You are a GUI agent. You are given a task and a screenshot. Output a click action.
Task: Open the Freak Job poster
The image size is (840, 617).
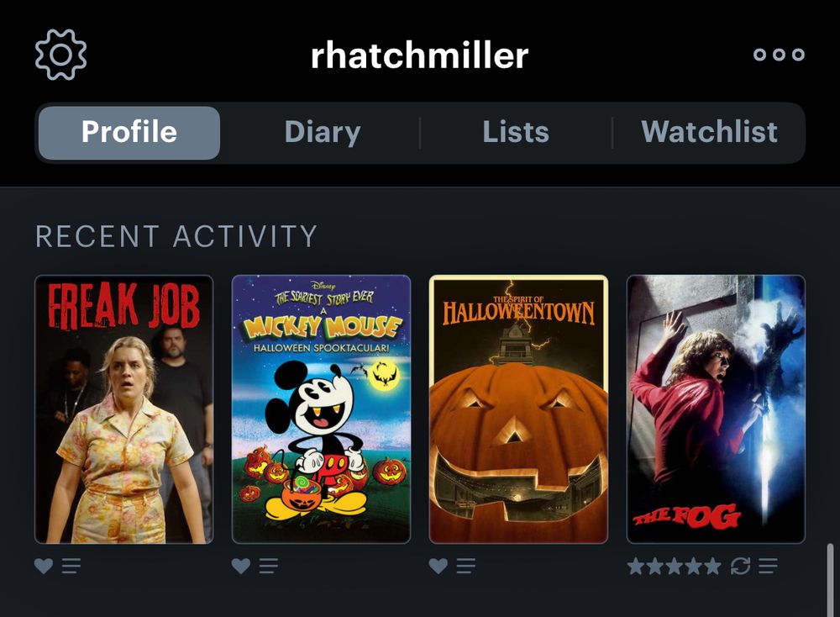[x=123, y=409]
